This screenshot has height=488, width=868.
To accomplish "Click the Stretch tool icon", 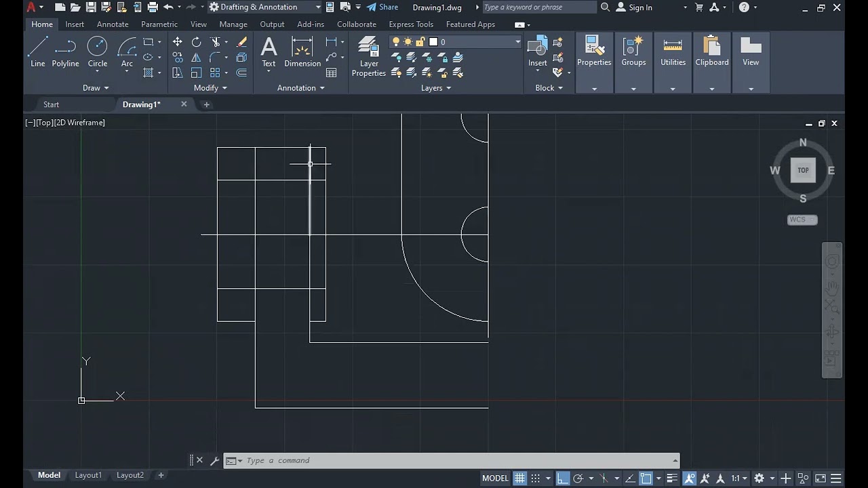I will [x=177, y=73].
